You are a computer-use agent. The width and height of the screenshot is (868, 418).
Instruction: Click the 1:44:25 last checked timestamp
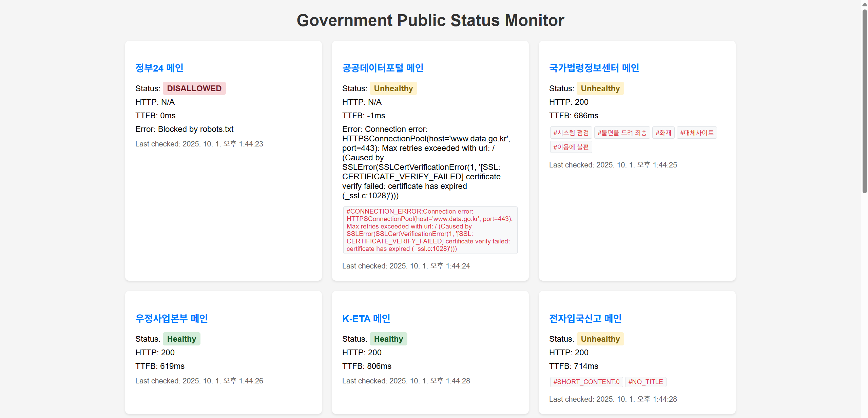613,165
